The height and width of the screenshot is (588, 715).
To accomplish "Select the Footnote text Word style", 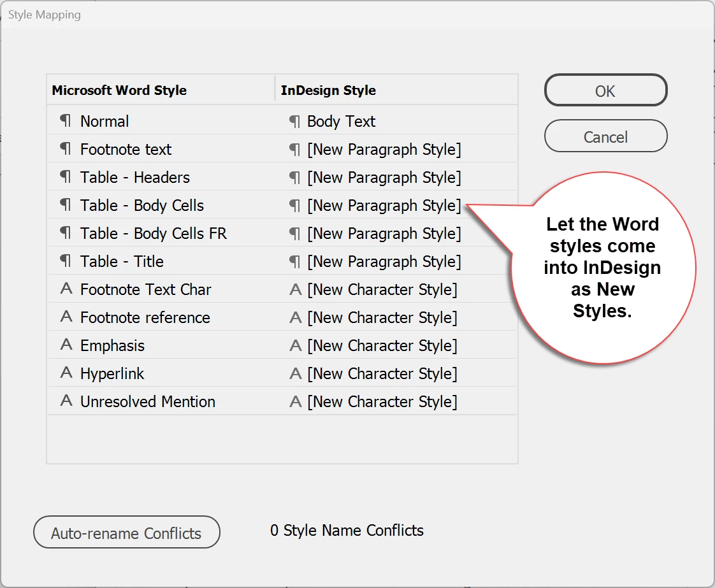I will pos(126,149).
